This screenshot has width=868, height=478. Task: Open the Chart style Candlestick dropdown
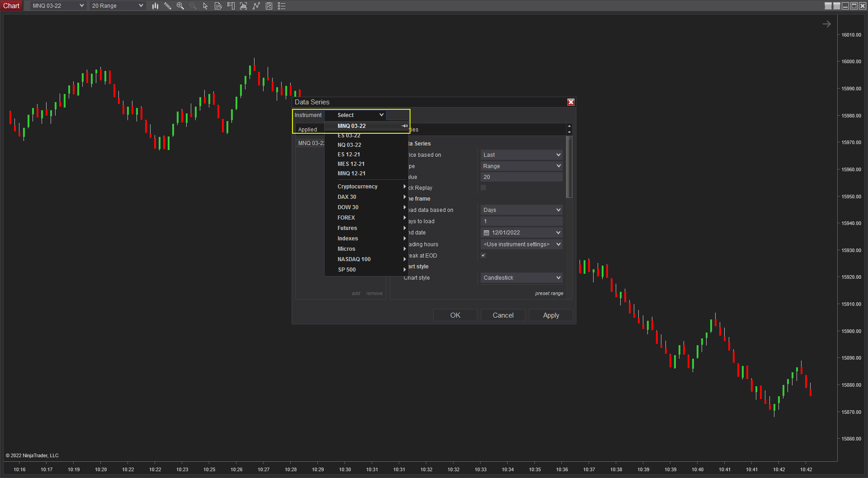(522, 278)
